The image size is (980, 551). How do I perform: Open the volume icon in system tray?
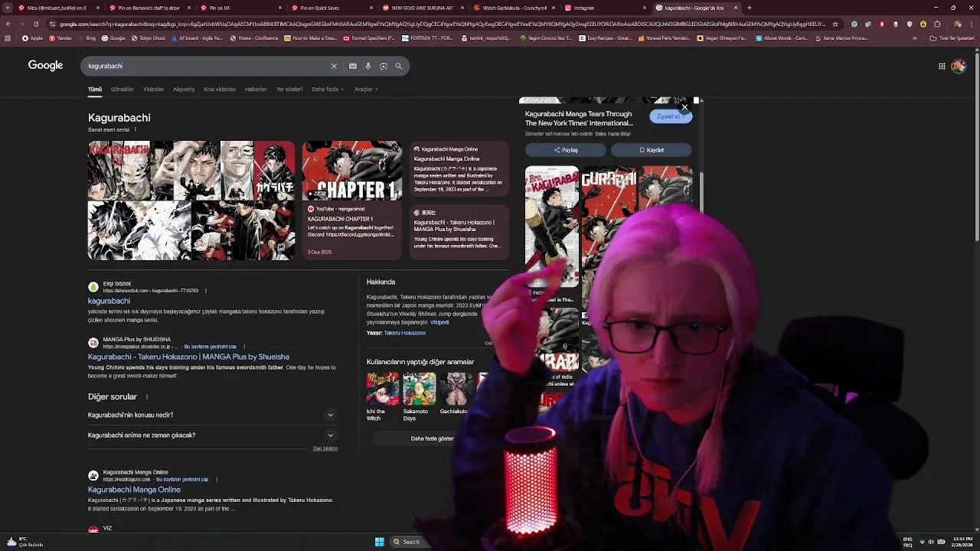pos(931,542)
